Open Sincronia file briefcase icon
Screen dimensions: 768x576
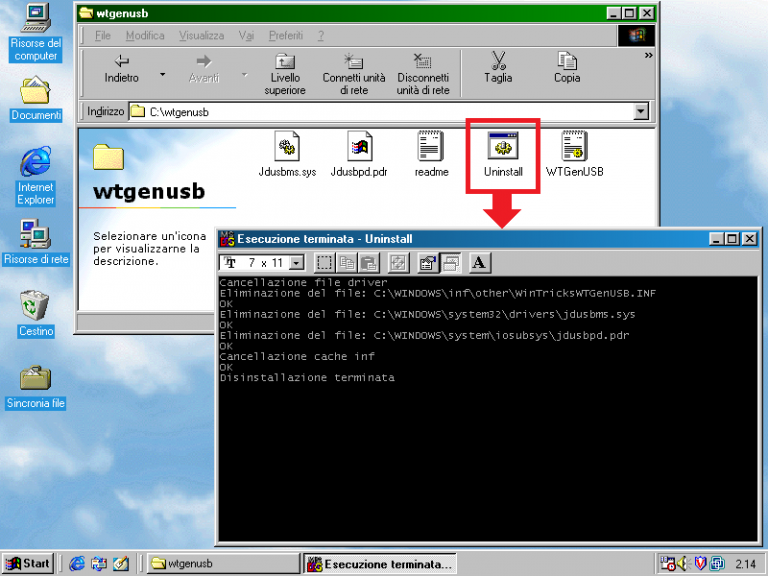pos(36,387)
